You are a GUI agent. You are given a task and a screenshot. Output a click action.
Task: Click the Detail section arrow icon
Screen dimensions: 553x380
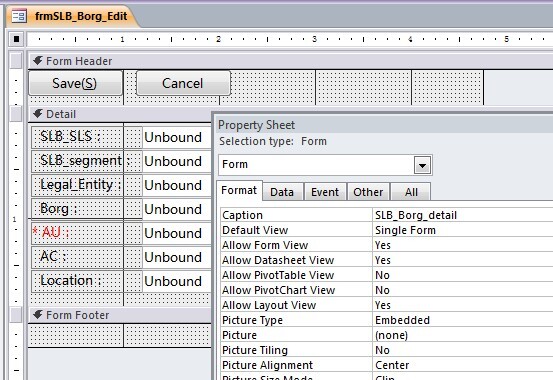(x=38, y=114)
